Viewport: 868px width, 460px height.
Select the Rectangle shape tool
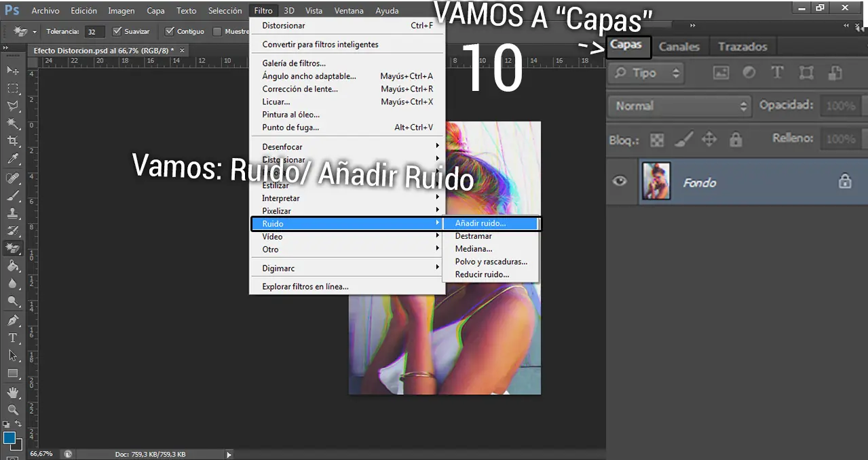coord(13,373)
